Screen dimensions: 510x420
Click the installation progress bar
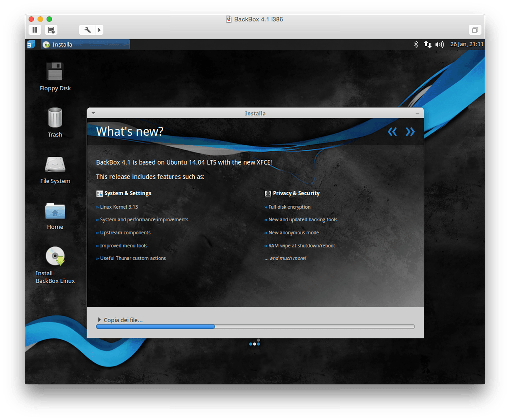(255, 326)
